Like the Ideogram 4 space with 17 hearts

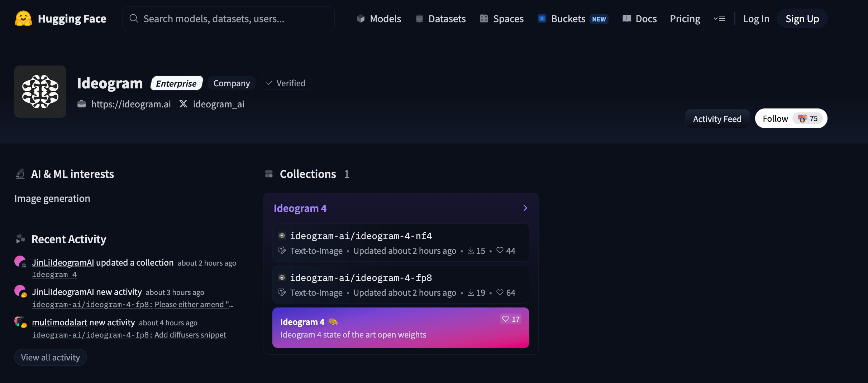click(511, 319)
